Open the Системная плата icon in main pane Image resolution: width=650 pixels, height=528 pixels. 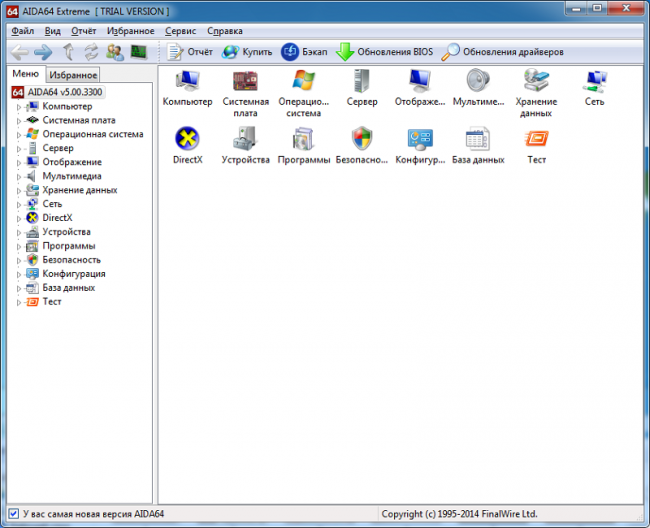245,81
